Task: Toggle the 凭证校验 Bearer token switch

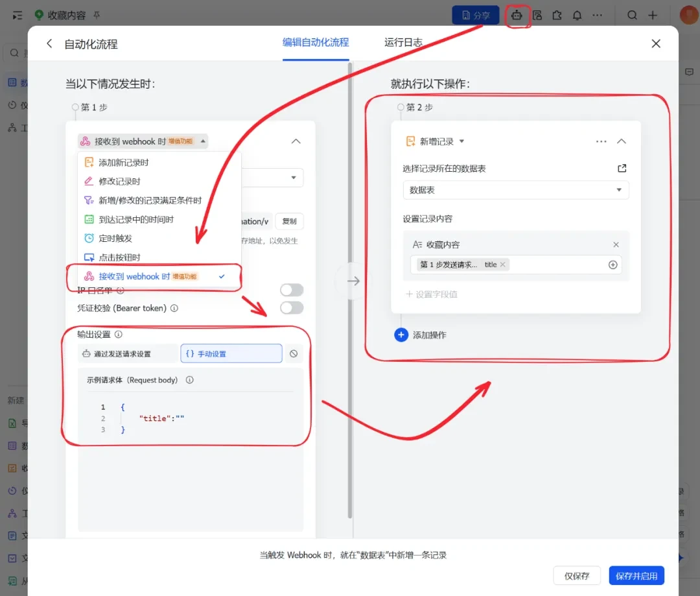Action: click(292, 308)
